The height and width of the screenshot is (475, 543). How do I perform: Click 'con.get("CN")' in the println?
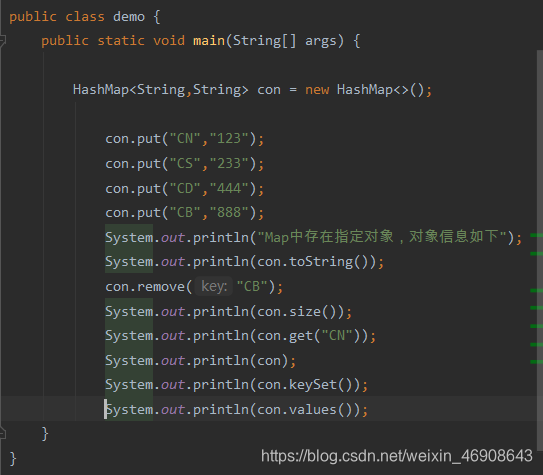point(309,335)
